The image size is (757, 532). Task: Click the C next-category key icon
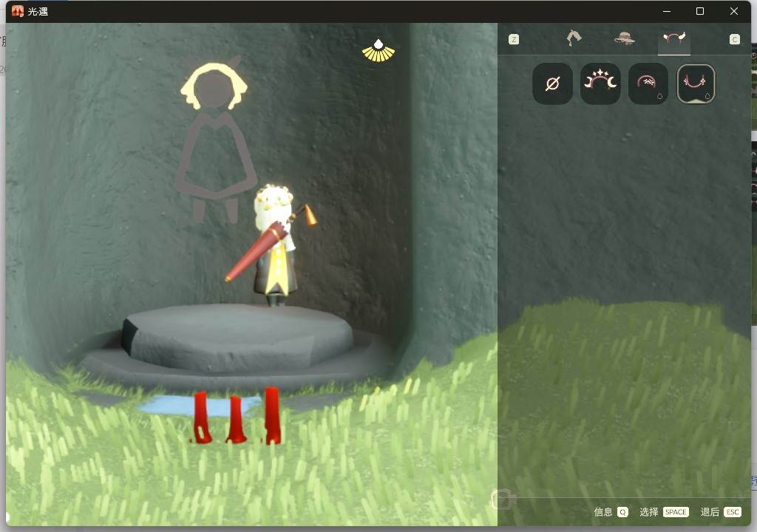(734, 39)
